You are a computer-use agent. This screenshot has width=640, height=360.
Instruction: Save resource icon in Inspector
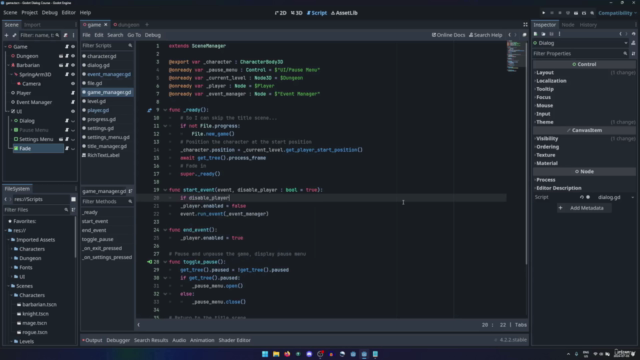pos(551,34)
